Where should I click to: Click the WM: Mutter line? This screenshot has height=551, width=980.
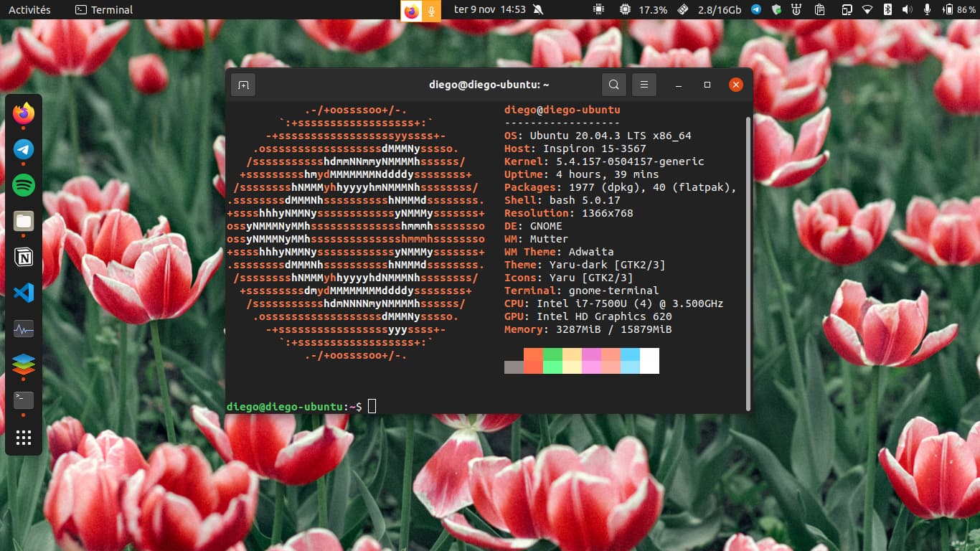click(536, 239)
